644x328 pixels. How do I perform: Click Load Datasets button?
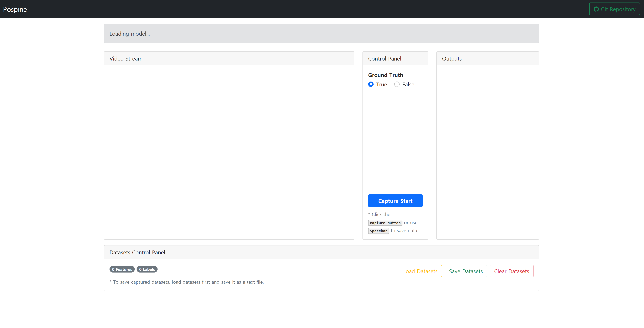click(x=420, y=271)
